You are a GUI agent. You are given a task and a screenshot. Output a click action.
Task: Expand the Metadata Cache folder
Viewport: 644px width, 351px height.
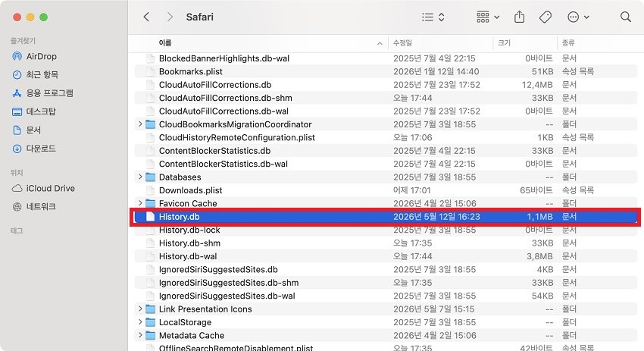coord(140,335)
